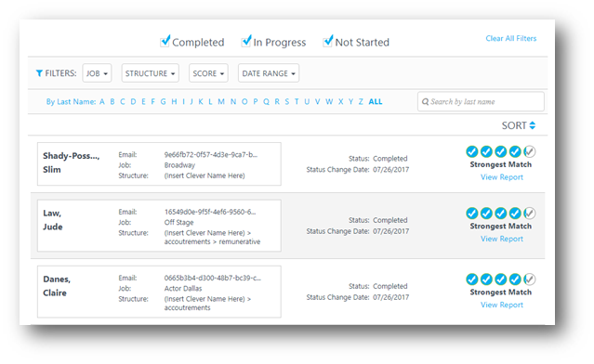Viewport: 594px width, 364px height.
Task: Click third score checkmark for Slim Shady-Poss
Action: click(x=501, y=151)
